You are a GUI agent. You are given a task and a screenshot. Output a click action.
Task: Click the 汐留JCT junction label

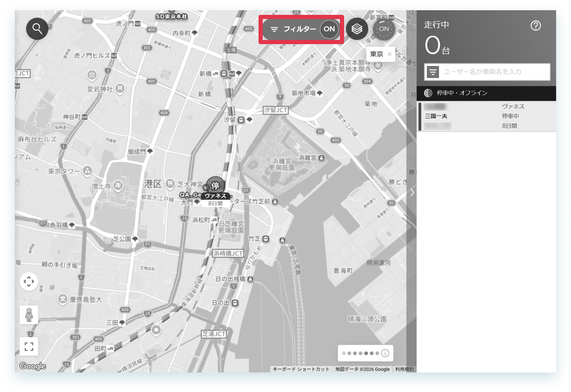[275, 110]
